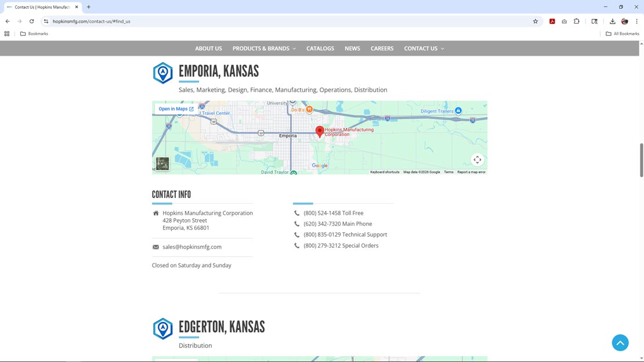Click the scroll-to-top arrow button
Screen dimensions: 644x362
click(620, 343)
